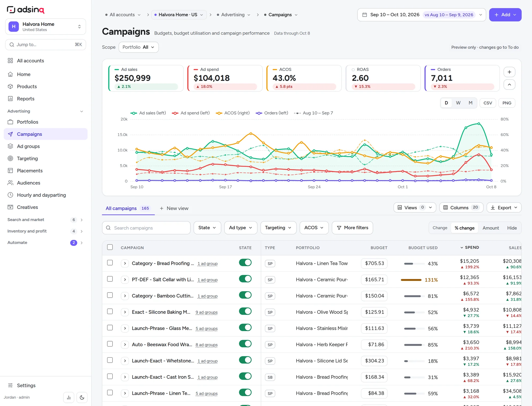This screenshot has height=406, width=532.
Task: Switch to the All campaigns tab
Action: pyautogui.click(x=128, y=208)
